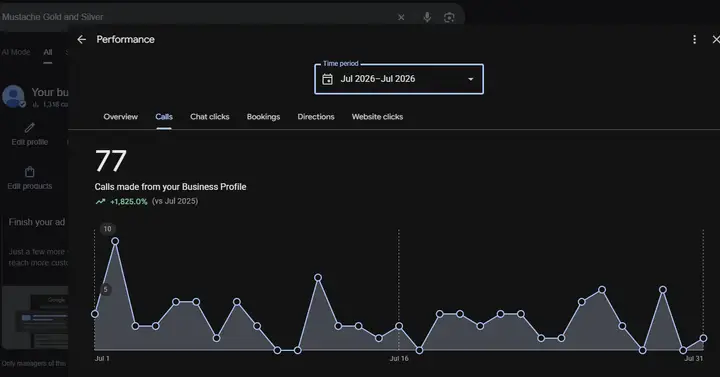720x377 pixels.
Task: Open the Directions tab
Action: (316, 117)
